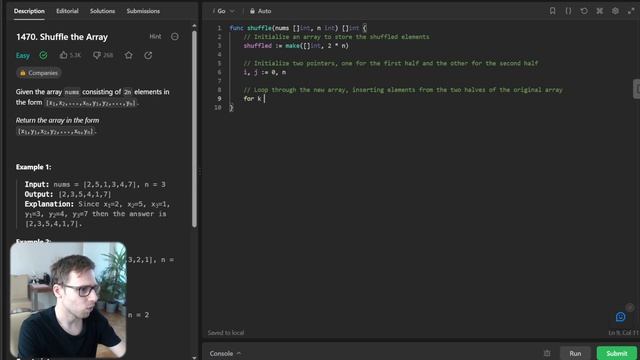Run the code with Run button
The image size is (640, 360).
click(575, 353)
